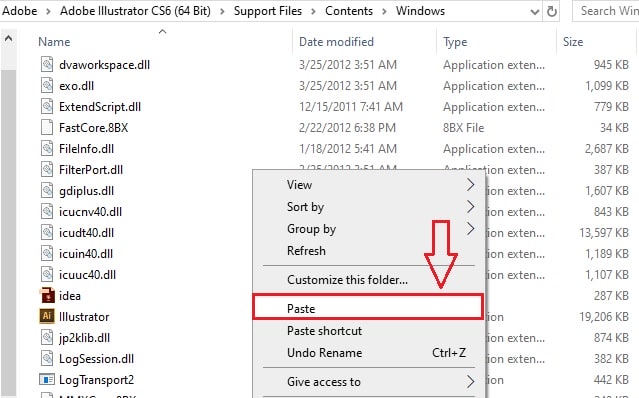This screenshot has width=639, height=398.
Task: Click the 13,597 KB size cell
Action: 604,233
